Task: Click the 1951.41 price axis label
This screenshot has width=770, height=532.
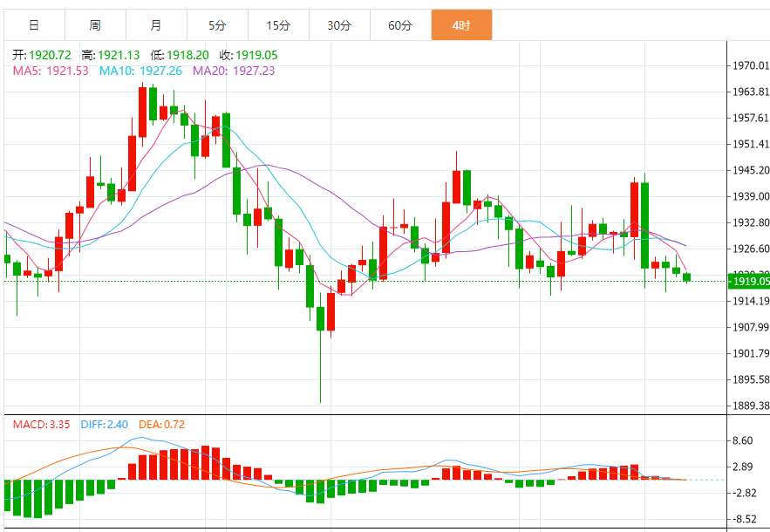Action: point(751,144)
